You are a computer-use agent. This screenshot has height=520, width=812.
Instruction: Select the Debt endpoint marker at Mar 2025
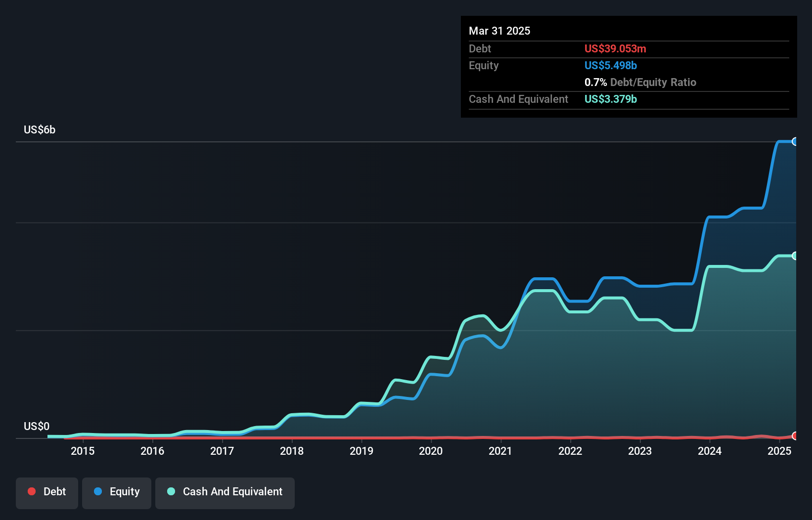point(795,435)
